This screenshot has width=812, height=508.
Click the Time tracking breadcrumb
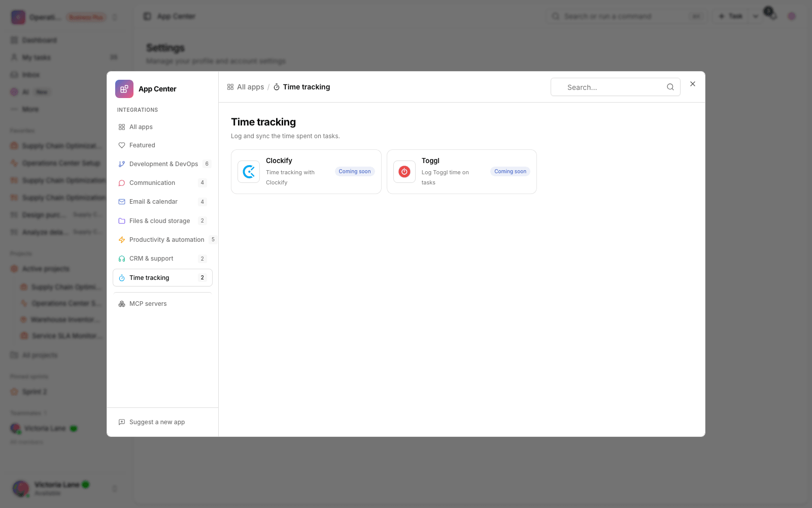coord(302,87)
